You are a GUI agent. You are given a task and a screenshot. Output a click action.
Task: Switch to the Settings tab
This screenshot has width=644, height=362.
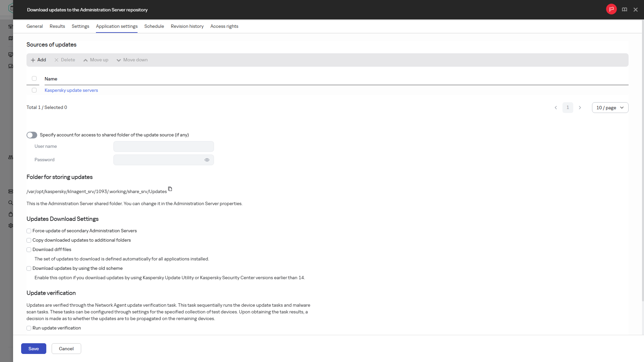[80, 26]
